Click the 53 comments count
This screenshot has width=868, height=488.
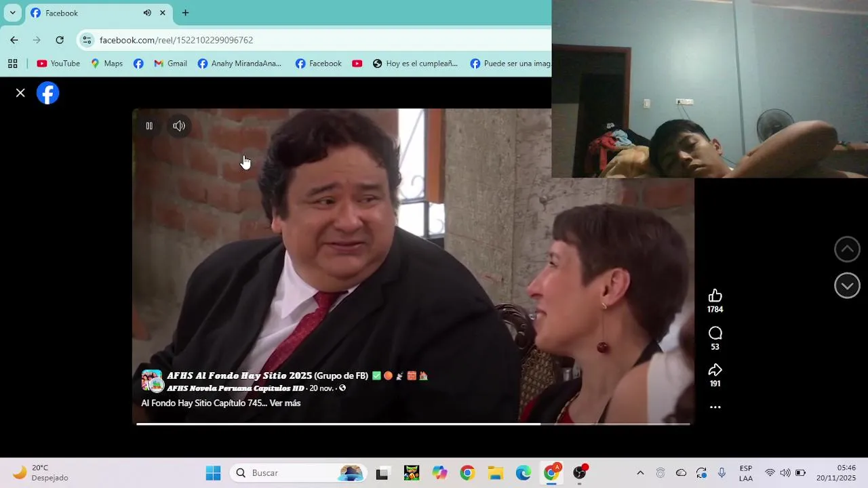(x=715, y=347)
